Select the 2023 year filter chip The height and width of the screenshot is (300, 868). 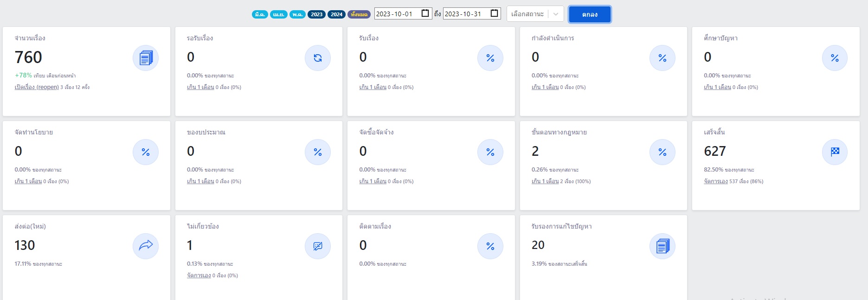click(x=317, y=14)
